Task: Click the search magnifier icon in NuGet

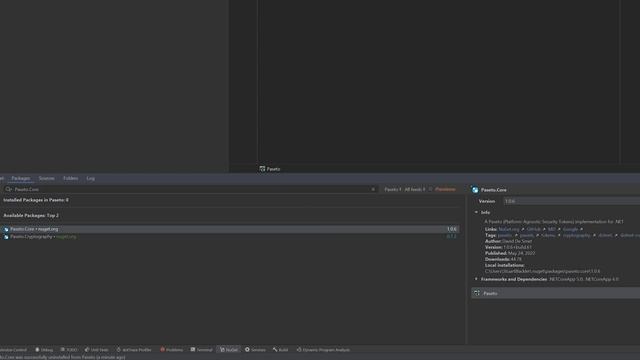Action: (8, 189)
